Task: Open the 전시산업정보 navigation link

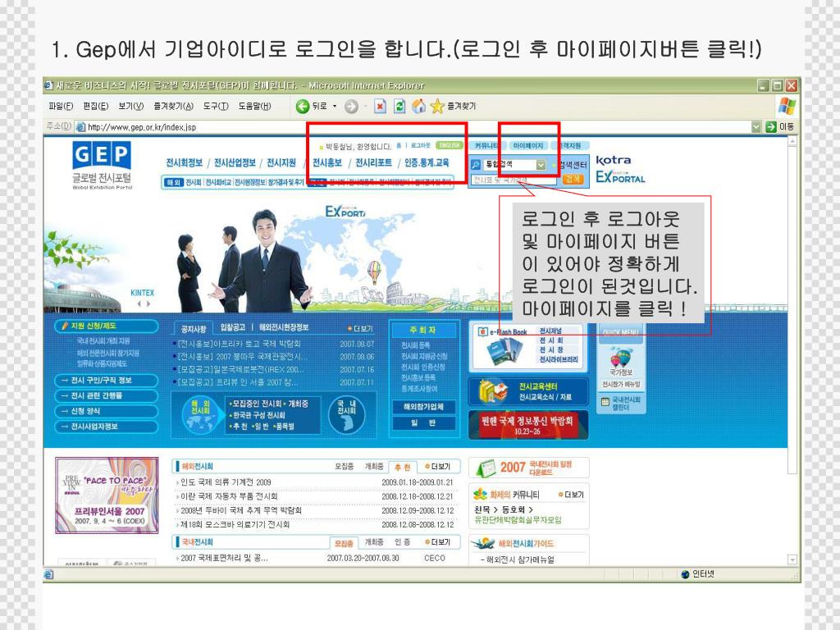Action: [235, 163]
